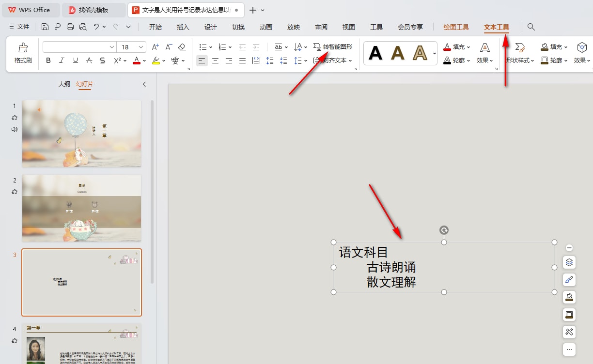
Task: Apply text shadow (S icon)
Action: (x=102, y=61)
